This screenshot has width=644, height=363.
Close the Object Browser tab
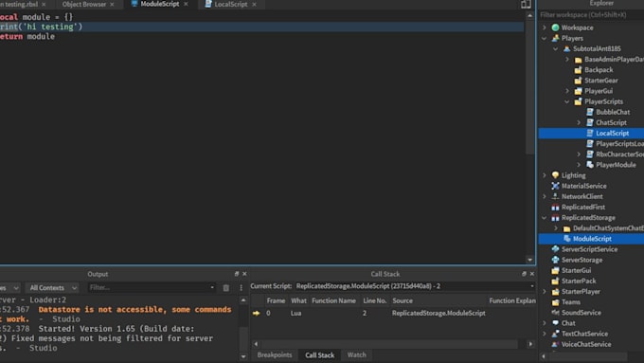[x=112, y=4]
